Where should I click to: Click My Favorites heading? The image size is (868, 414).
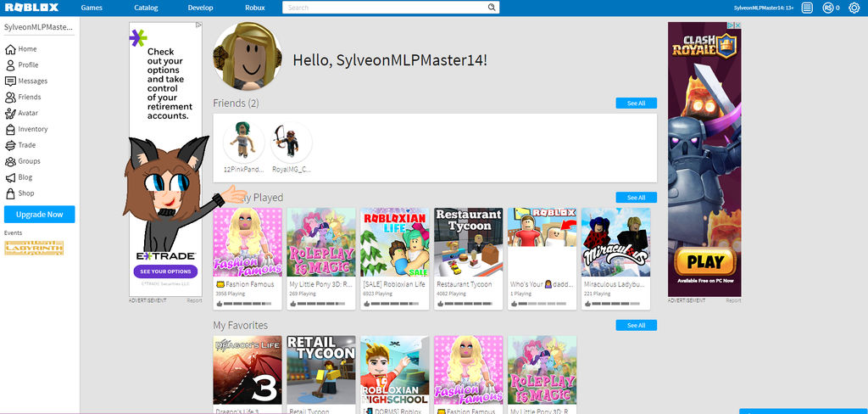click(x=240, y=325)
